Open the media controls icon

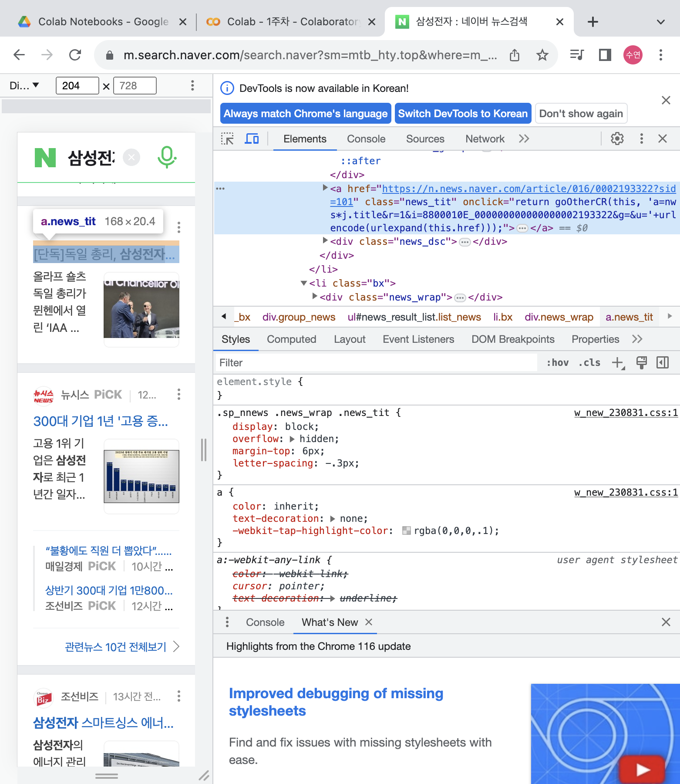577,55
